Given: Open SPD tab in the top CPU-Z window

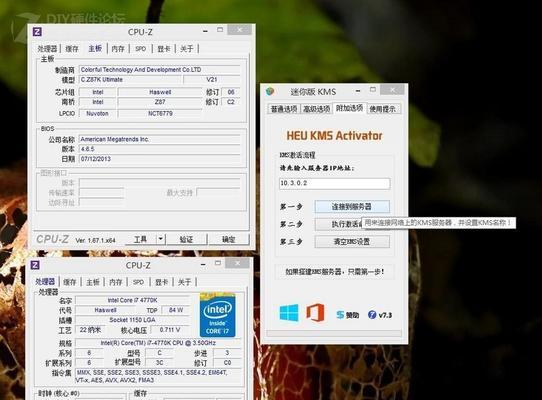Looking at the screenshot, I should [x=140, y=49].
